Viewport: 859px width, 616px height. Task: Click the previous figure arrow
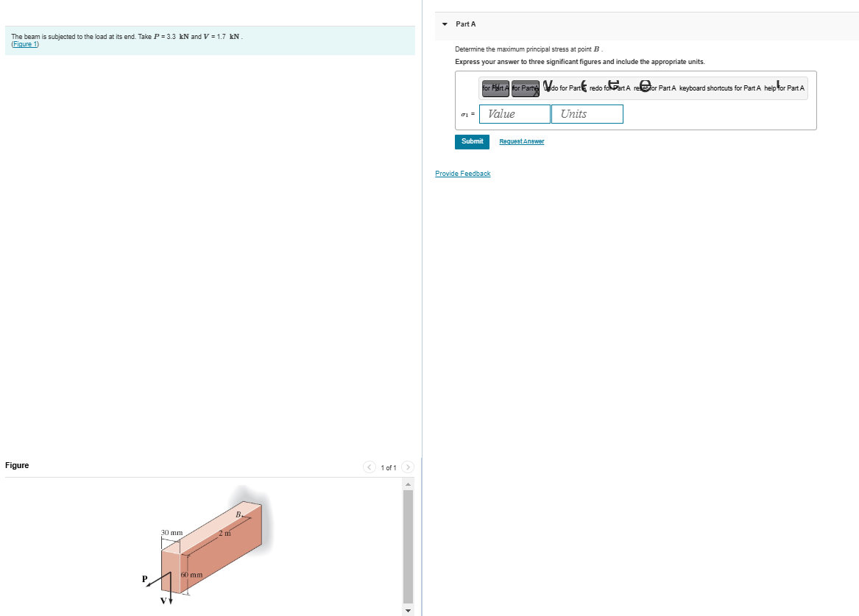370,467
